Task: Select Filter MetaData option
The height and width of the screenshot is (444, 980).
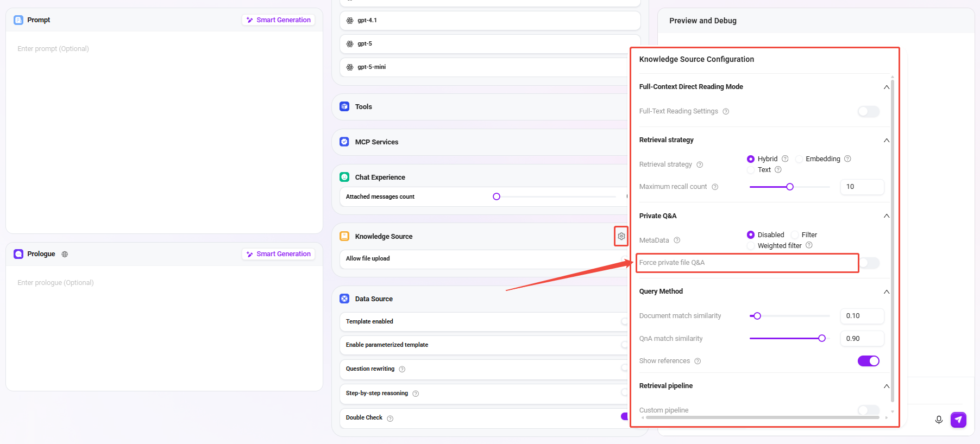Action: coord(795,235)
